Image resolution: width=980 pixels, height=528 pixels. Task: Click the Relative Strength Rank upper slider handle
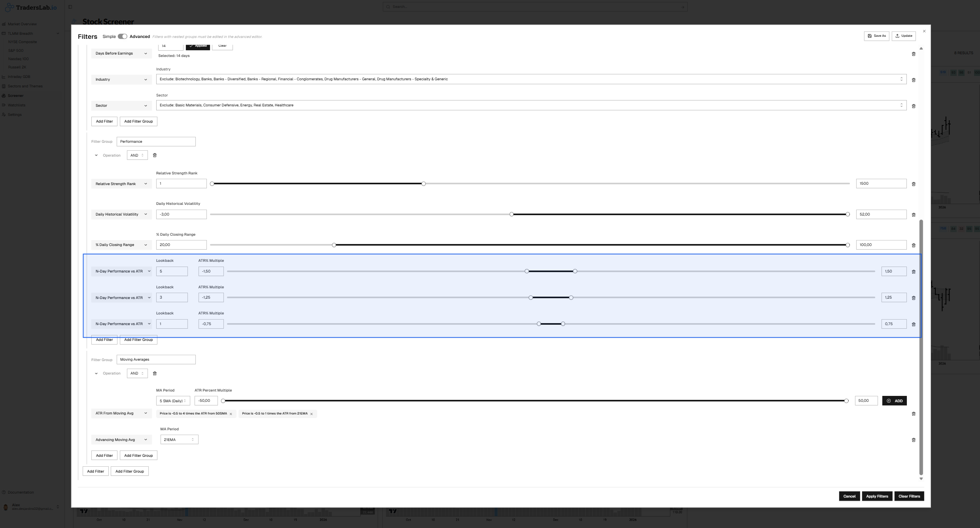(x=424, y=184)
